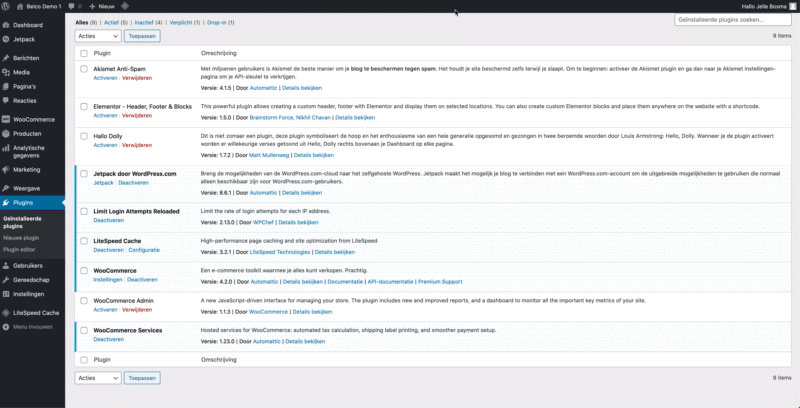View details for WooCommerce Services plugin
This screenshot has height=408, width=800.
tap(305, 342)
